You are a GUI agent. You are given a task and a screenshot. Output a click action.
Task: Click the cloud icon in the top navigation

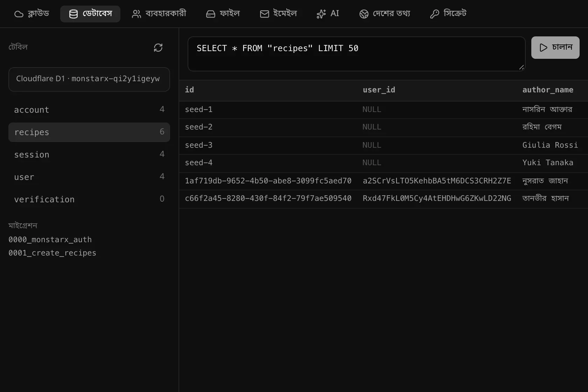19,14
